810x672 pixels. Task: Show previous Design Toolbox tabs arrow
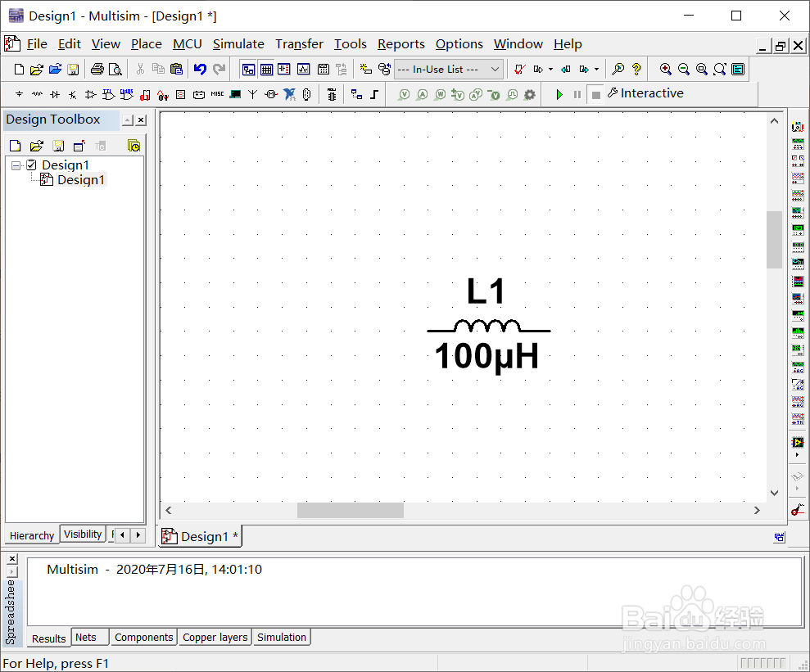pos(122,534)
